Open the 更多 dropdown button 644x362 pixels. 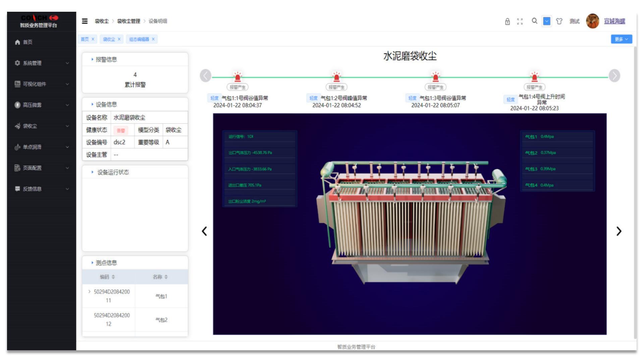click(x=621, y=39)
